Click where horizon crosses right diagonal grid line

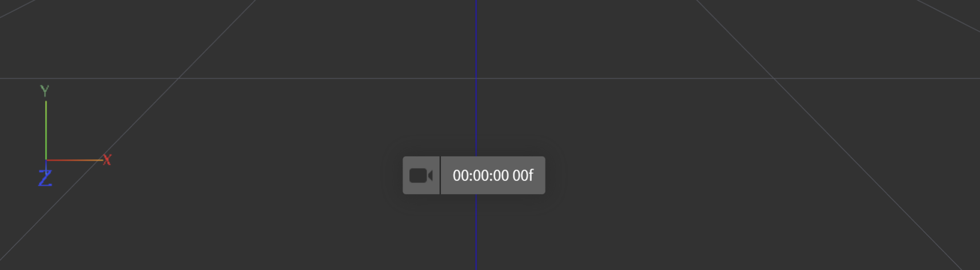774,78
